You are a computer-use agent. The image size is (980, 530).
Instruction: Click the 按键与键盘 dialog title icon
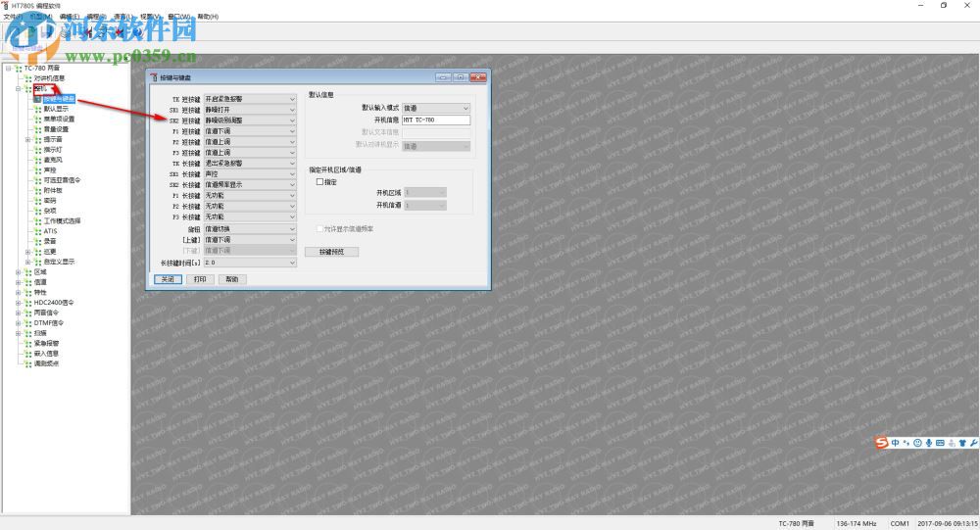tap(154, 77)
